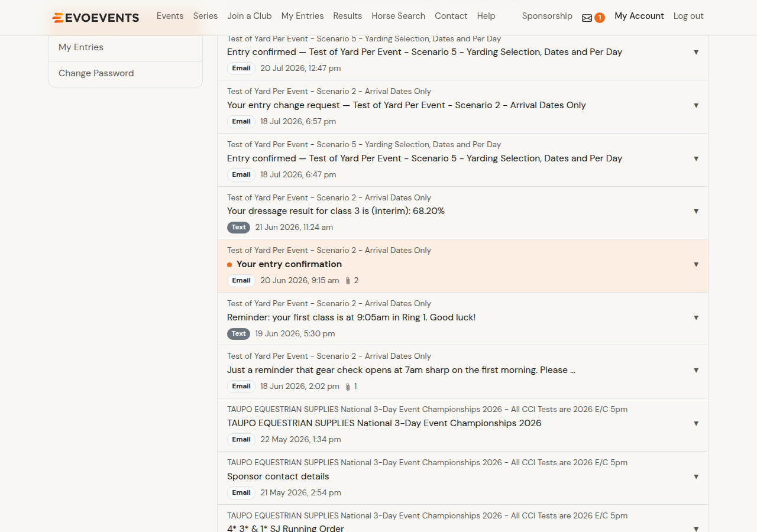Log out of the account
The image size is (757, 532).
(x=688, y=16)
